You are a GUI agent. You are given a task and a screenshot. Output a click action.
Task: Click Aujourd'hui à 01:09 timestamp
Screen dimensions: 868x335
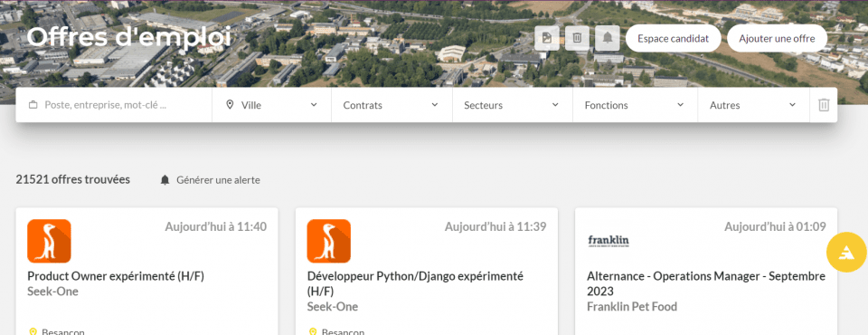(x=775, y=226)
